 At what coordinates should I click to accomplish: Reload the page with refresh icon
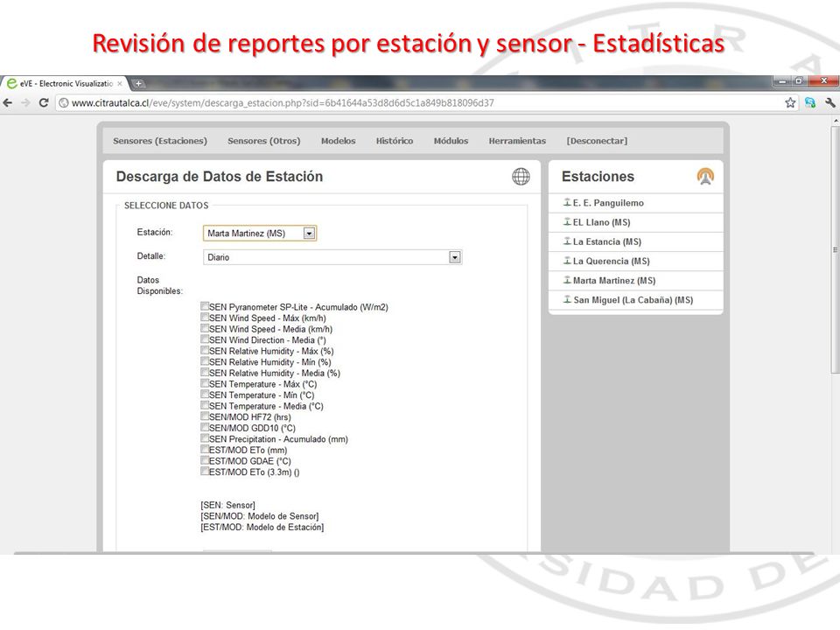(44, 102)
